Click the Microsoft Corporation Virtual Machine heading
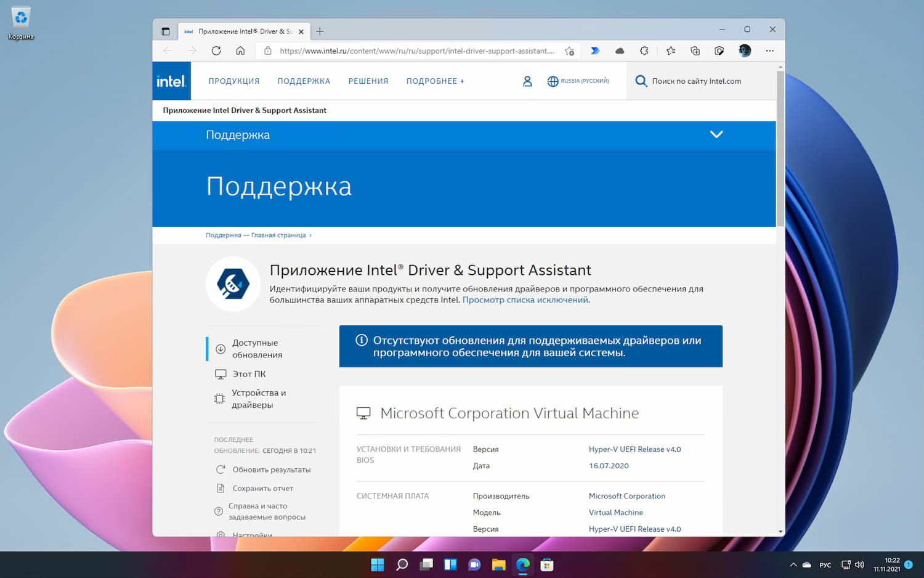 tap(509, 413)
